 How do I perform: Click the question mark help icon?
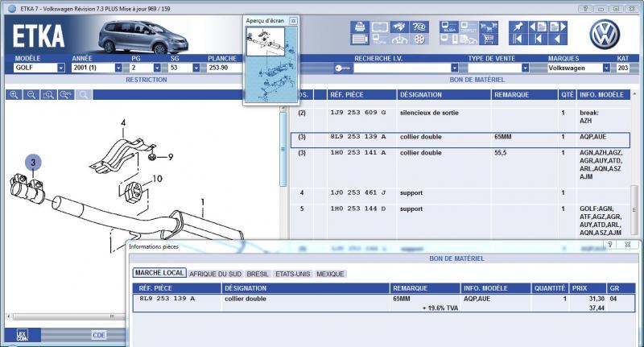(419, 27)
